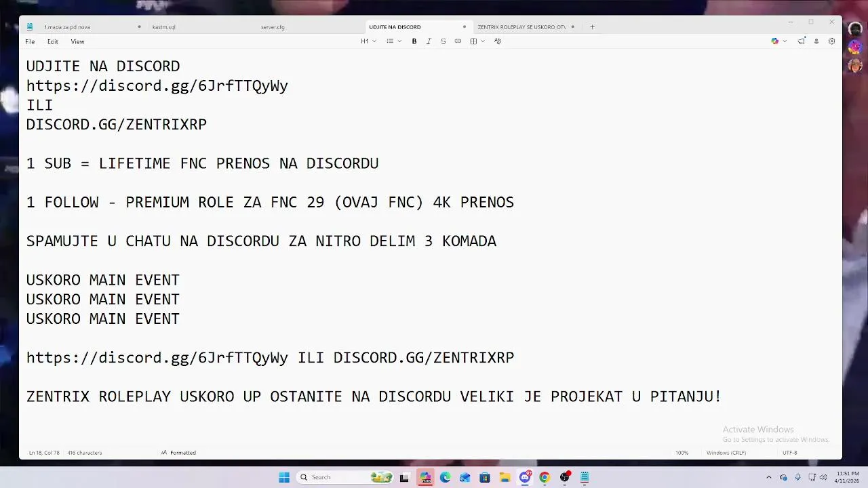Open the account profile icon
This screenshot has height=488, width=868.
tap(816, 41)
